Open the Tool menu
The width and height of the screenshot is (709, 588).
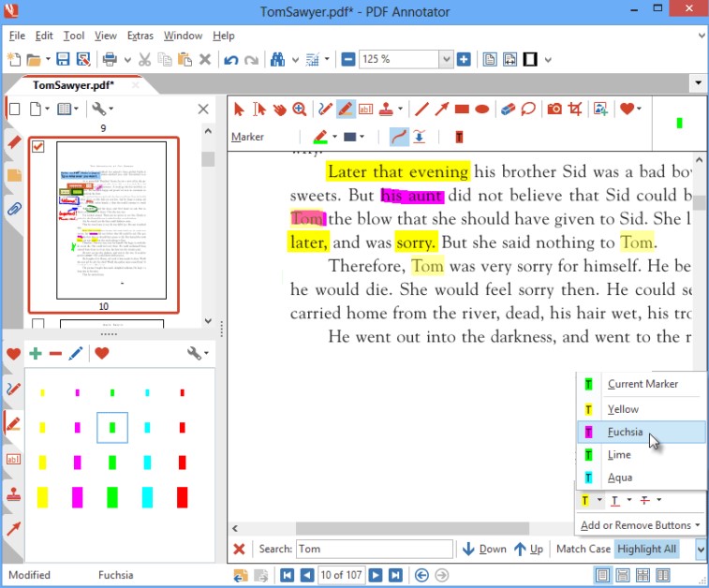(x=74, y=36)
